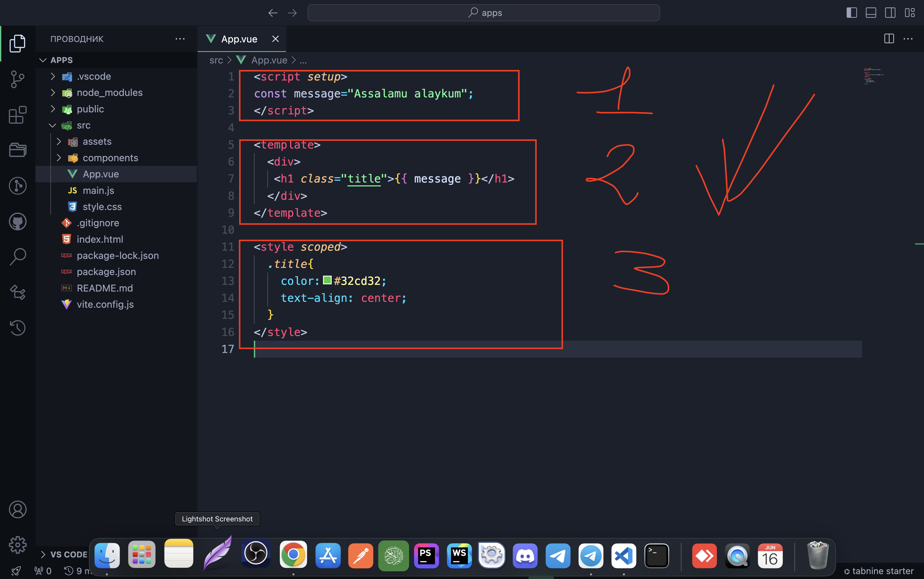Viewport: 924px width, 579px height.
Task: Open the GitHub icon in activity bar
Action: [x=17, y=221]
